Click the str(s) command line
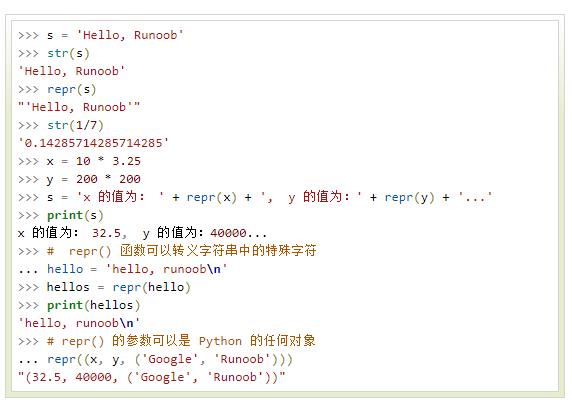The image size is (572, 402). (54, 53)
